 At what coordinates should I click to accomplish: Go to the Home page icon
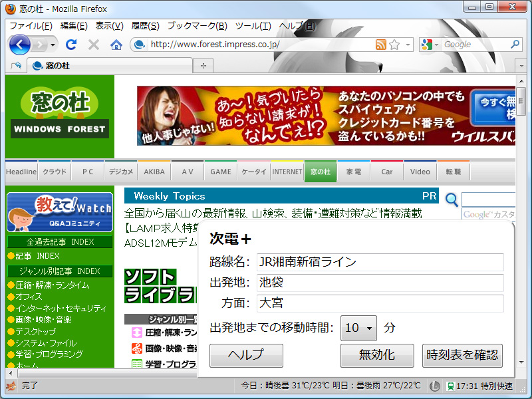[116, 45]
